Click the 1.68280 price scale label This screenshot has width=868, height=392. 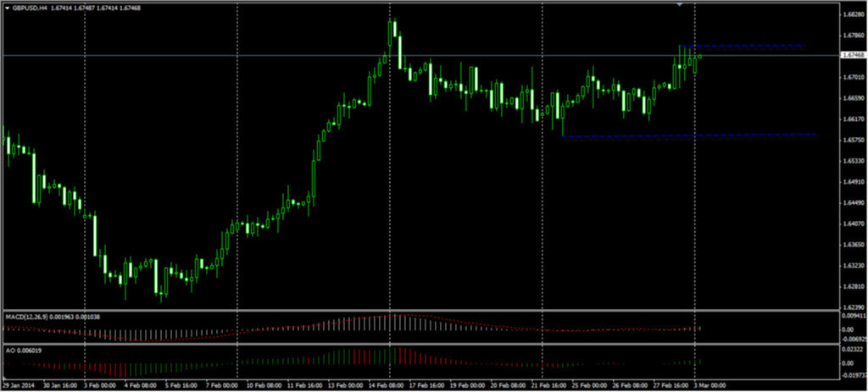click(853, 15)
